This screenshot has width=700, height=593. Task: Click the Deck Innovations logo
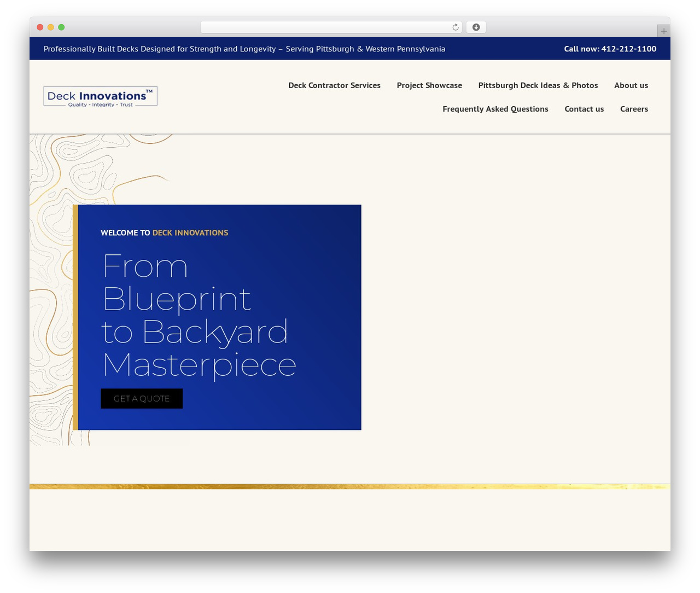click(x=101, y=96)
